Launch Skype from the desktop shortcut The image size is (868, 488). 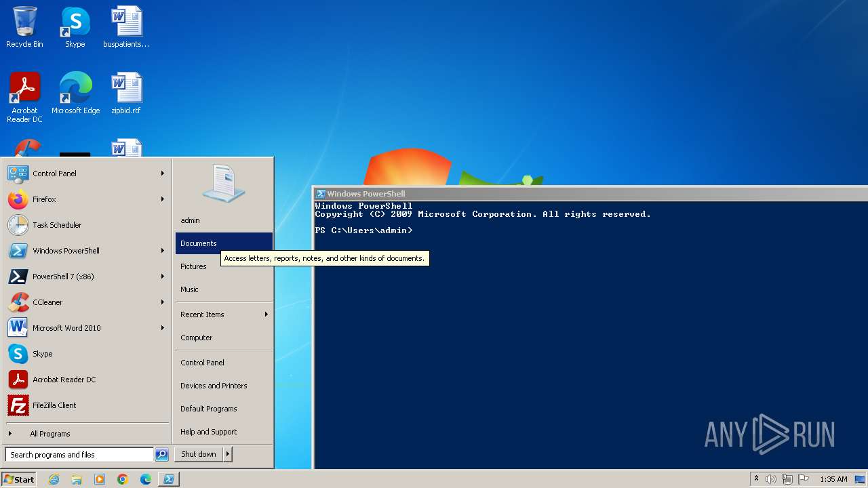click(x=75, y=27)
